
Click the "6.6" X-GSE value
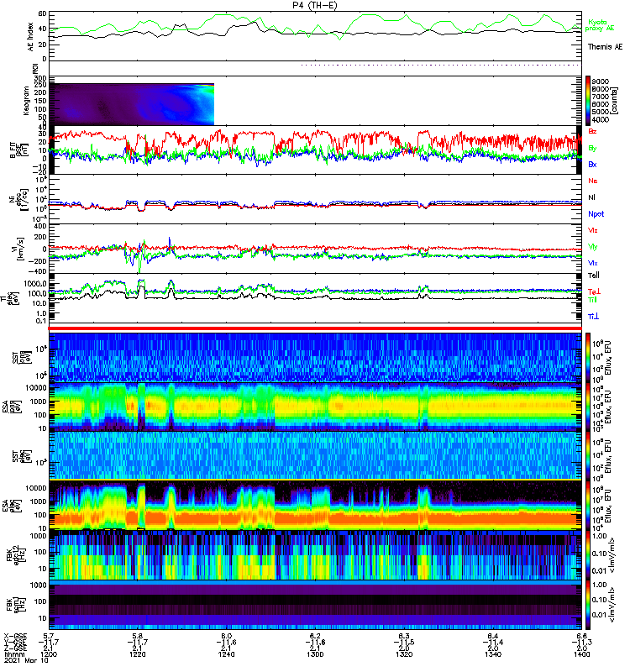581,636
